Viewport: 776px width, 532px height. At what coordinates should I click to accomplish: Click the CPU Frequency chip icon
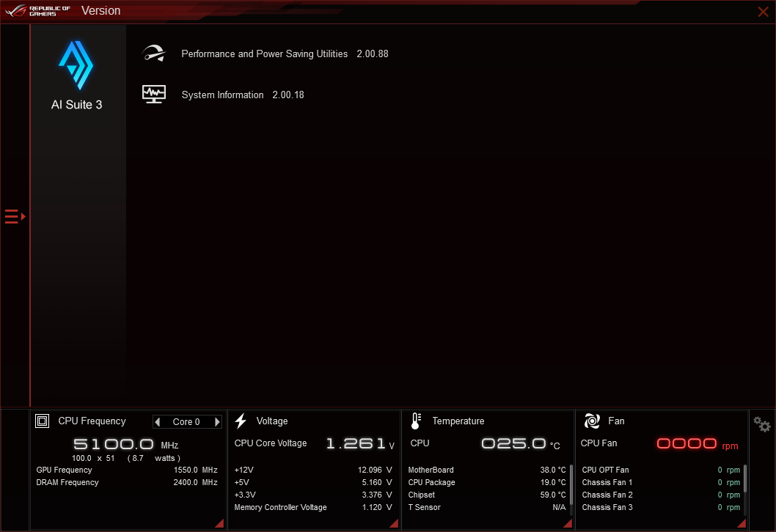click(42, 421)
